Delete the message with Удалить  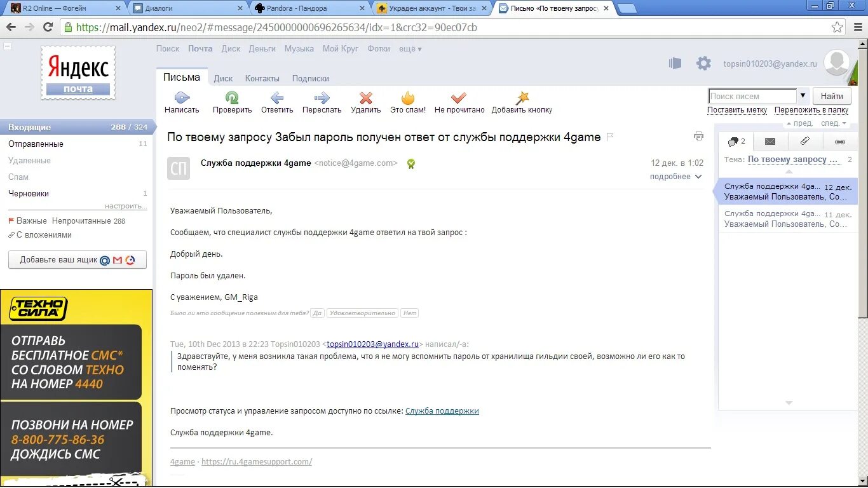click(x=365, y=103)
